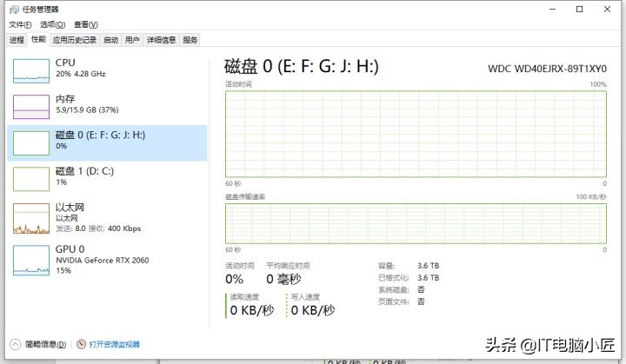Screen dimensions: 626x364
Task: Open the 查看(V) menu
Action: pyautogui.click(x=86, y=24)
